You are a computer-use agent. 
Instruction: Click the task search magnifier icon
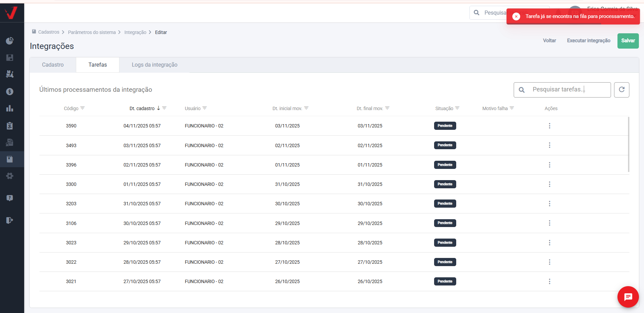pos(522,90)
